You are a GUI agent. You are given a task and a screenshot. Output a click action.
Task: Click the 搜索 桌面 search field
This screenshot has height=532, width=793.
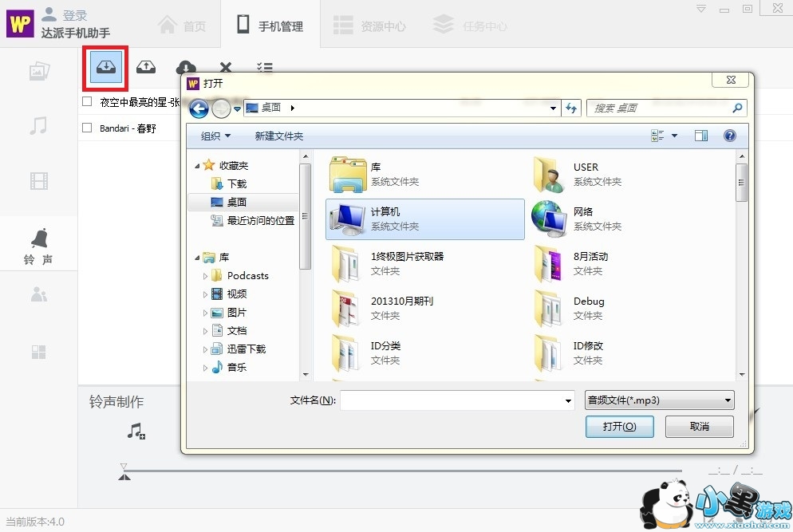pos(658,108)
